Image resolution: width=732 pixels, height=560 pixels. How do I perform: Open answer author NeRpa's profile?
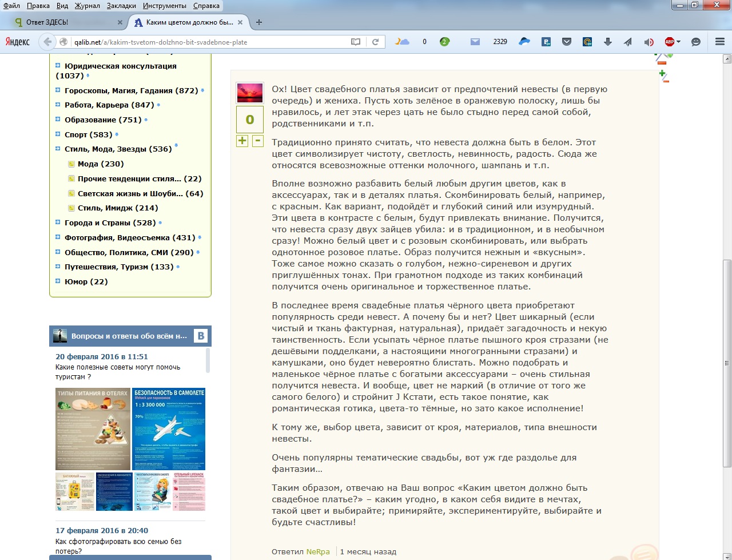click(318, 552)
